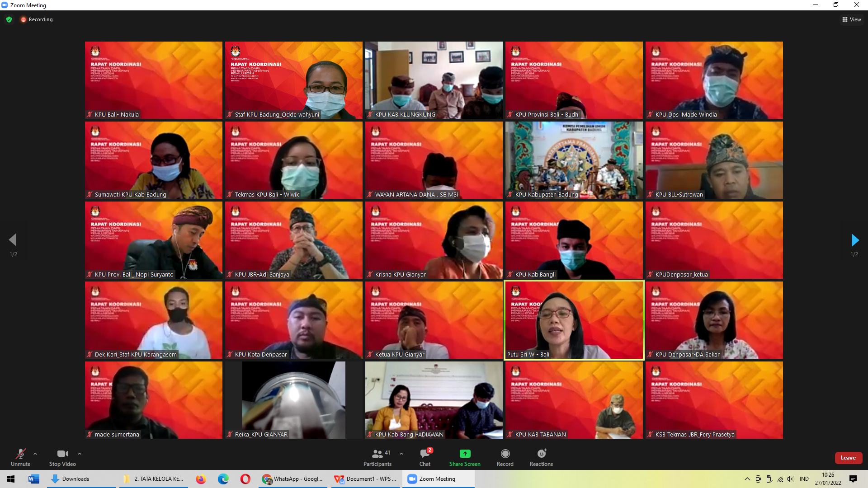Click the Share Screen icon
Screen dimensions: 868x488
pyautogui.click(x=465, y=454)
